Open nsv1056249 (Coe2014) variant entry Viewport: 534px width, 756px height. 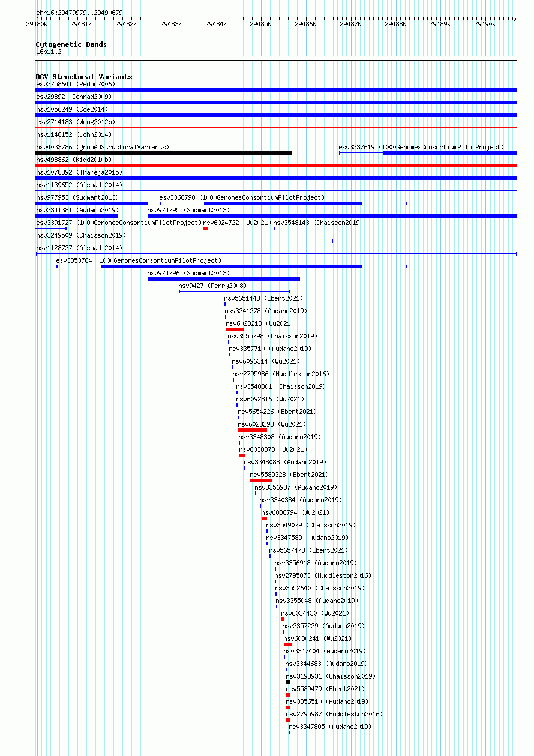(72, 109)
